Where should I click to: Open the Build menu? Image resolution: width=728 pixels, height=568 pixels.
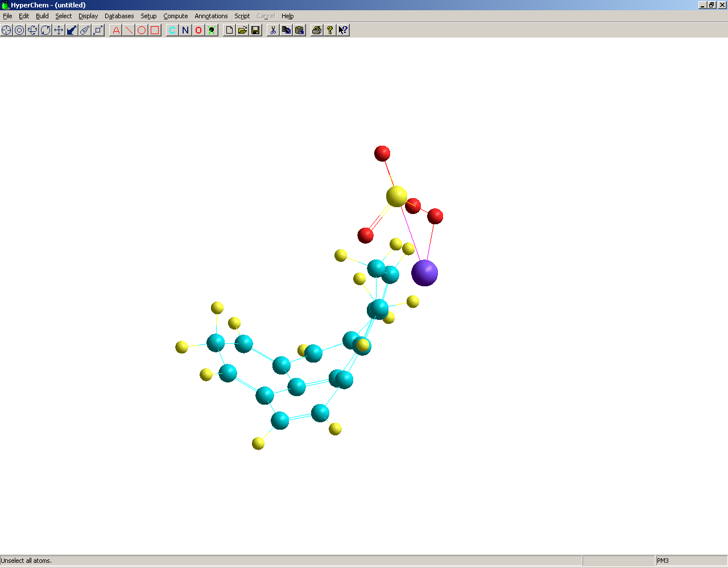coord(42,16)
